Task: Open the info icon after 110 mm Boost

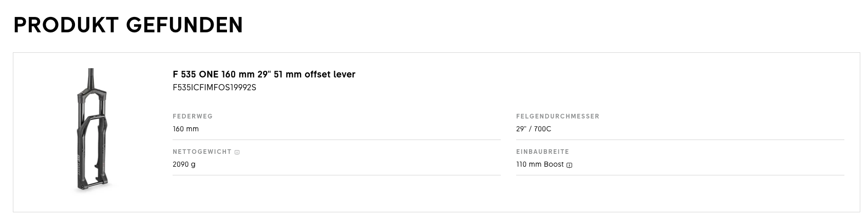Action: pyautogui.click(x=569, y=165)
